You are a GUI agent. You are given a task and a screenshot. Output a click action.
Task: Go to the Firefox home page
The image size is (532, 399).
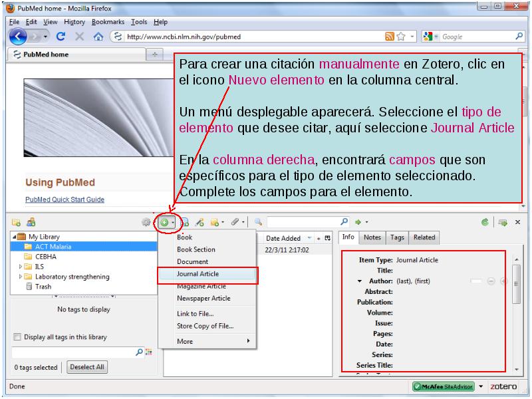(x=98, y=37)
